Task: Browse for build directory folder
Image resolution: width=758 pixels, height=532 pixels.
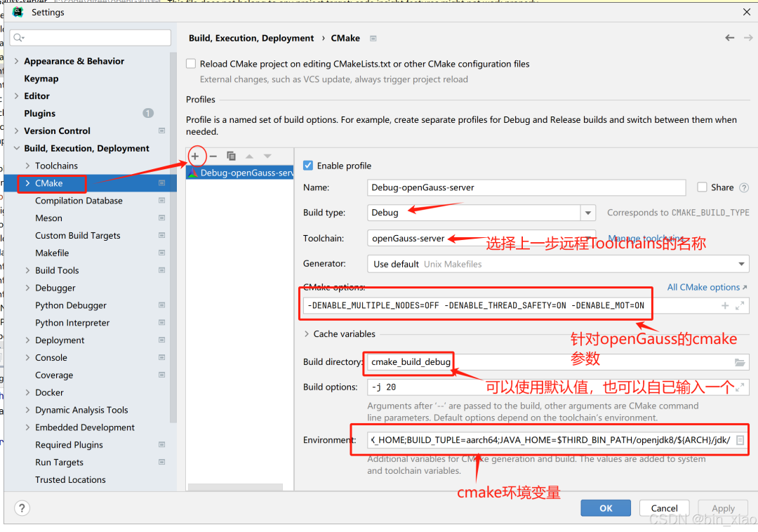Action: [740, 362]
